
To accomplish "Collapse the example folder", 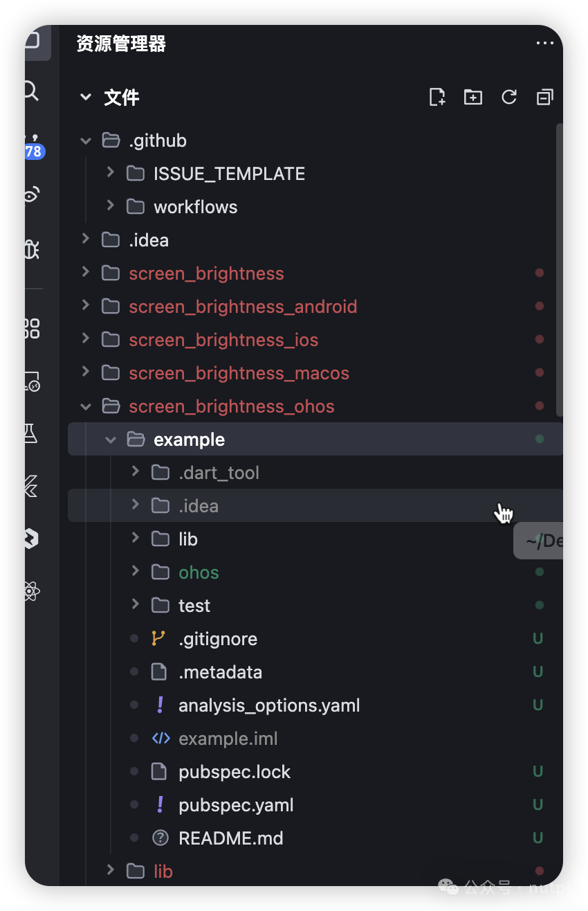I will pos(111,440).
